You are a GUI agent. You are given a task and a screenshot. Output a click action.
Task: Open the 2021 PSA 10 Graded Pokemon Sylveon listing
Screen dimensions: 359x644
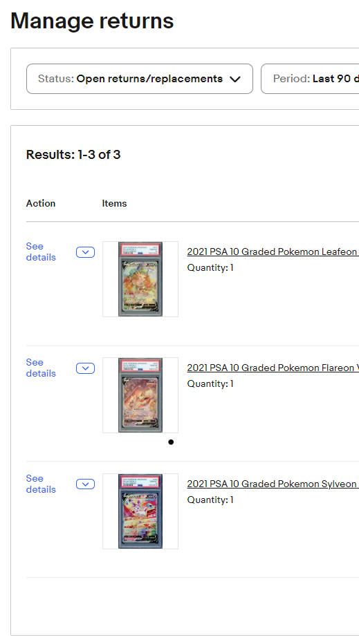coord(273,484)
